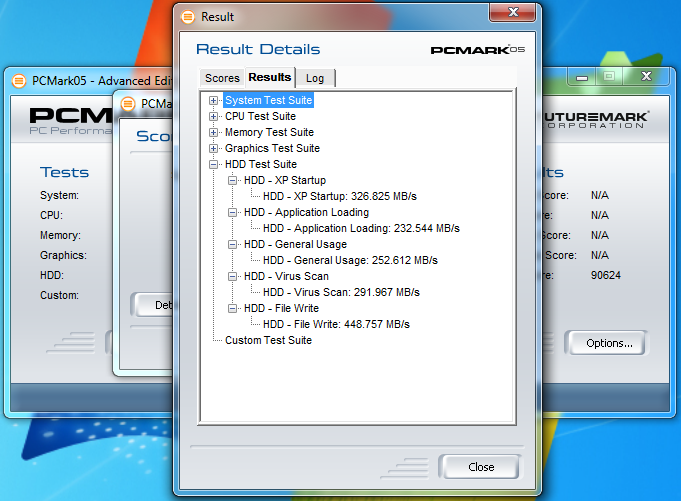Click the Memory: label under Tests
The image size is (681, 501).
[60, 235]
